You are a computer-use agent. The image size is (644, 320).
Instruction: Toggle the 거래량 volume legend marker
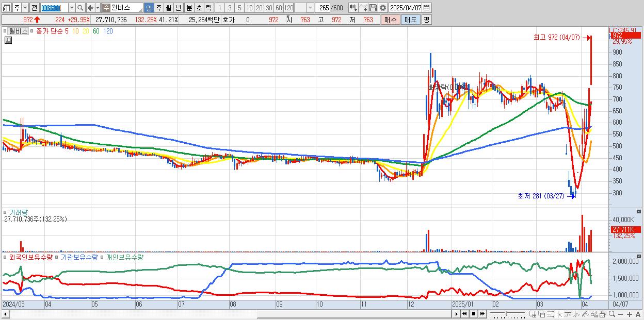click(x=5, y=212)
